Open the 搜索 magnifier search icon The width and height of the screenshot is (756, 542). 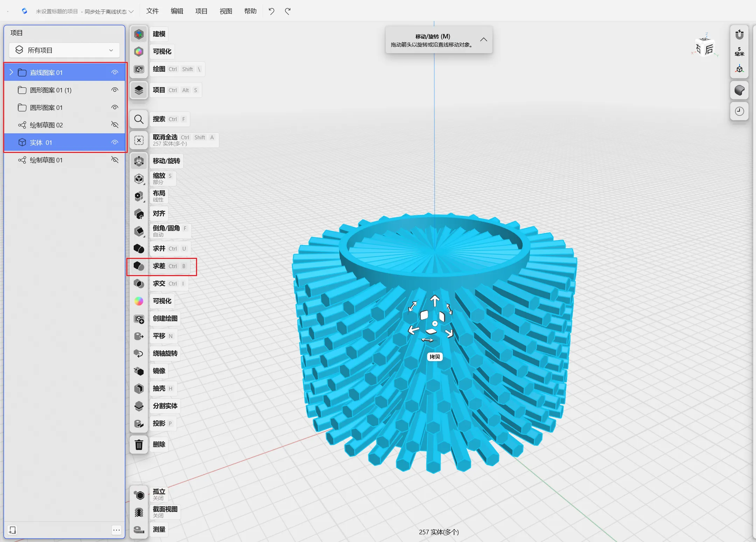pyautogui.click(x=139, y=119)
